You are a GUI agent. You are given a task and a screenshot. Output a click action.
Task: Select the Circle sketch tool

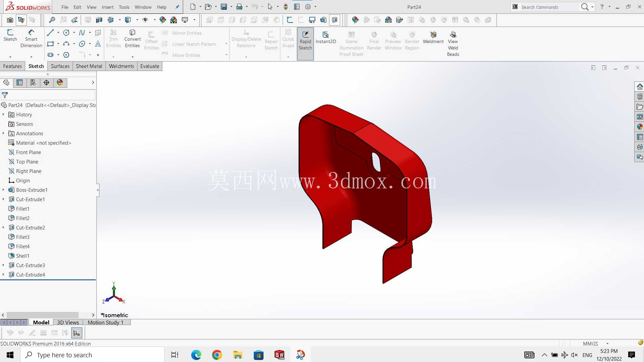coord(66,33)
